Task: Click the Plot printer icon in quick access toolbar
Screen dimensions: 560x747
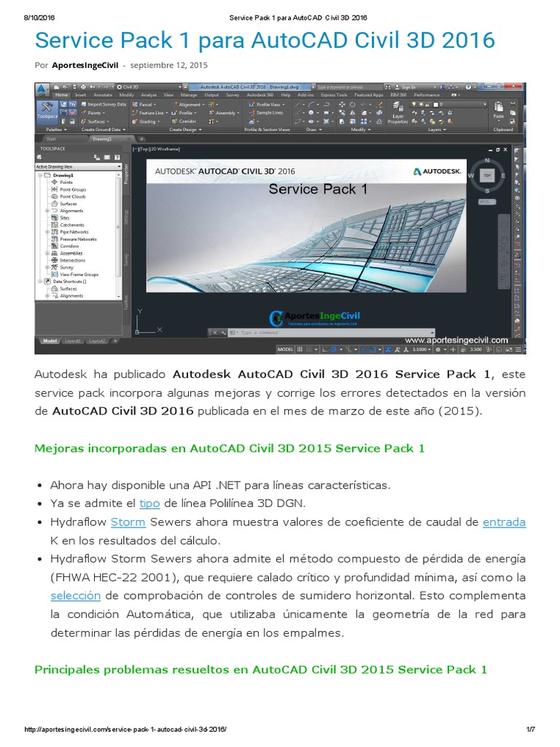Action: pyautogui.click(x=83, y=88)
